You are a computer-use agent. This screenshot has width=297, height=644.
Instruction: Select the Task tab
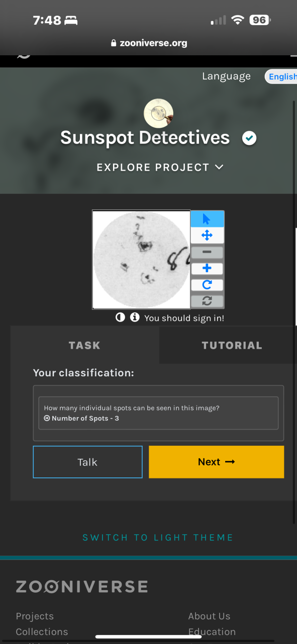click(x=84, y=345)
